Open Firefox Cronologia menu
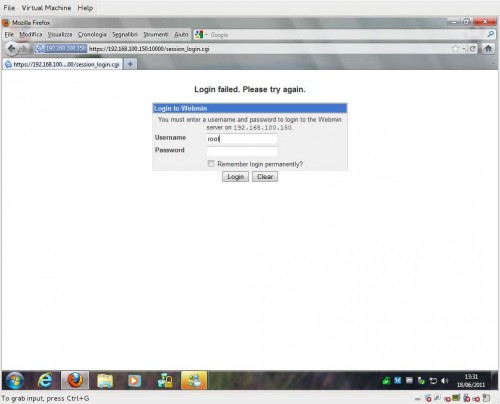The height and width of the screenshot is (404, 500). point(92,34)
